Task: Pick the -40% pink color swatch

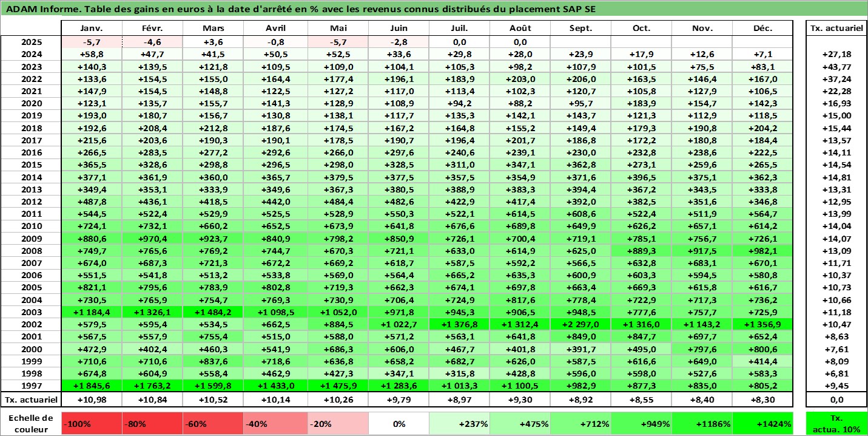Action: tap(275, 423)
